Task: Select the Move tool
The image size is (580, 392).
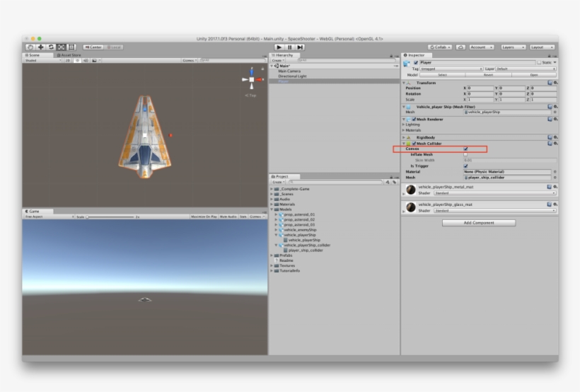Action: 40,47
